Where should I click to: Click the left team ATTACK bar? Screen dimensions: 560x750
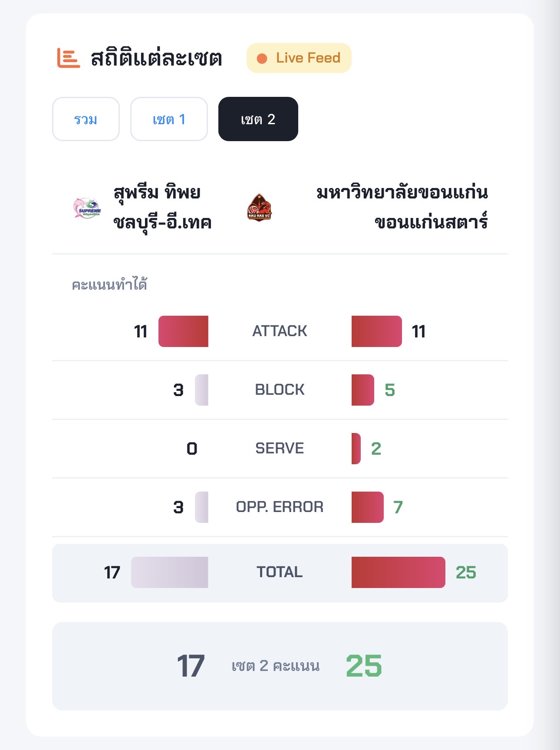click(x=183, y=331)
